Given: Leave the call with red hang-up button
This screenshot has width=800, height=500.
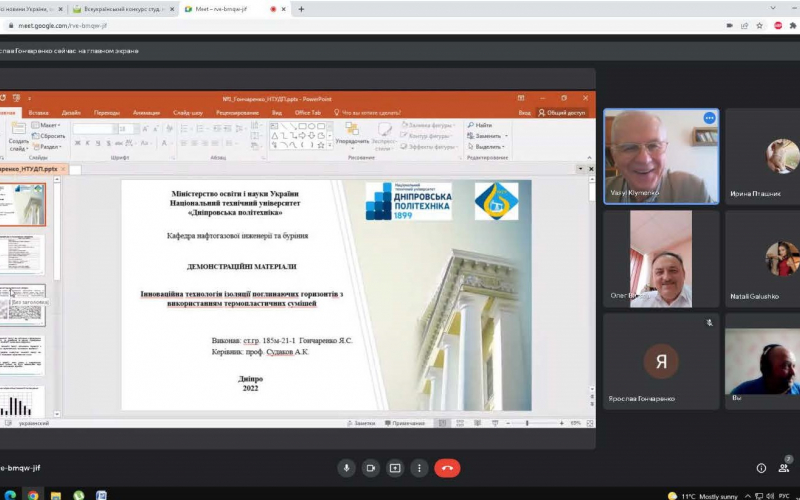Looking at the screenshot, I should pos(447,468).
